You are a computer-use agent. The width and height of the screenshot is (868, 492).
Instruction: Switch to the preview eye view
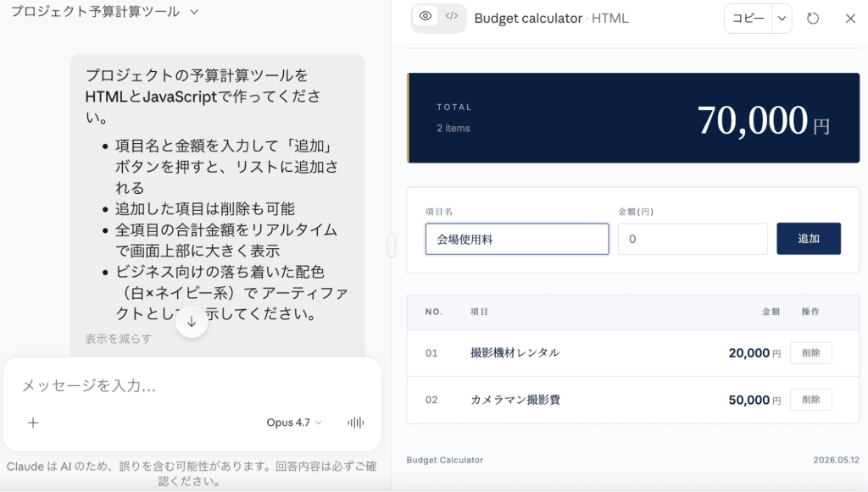tap(426, 17)
